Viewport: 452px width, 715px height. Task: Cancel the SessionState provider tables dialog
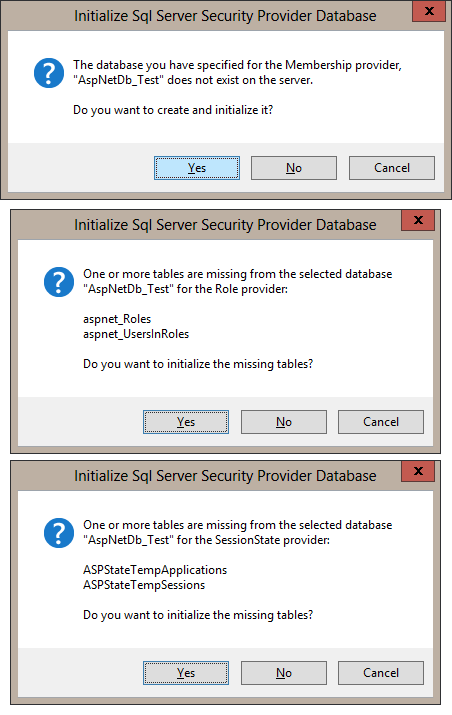click(x=381, y=673)
